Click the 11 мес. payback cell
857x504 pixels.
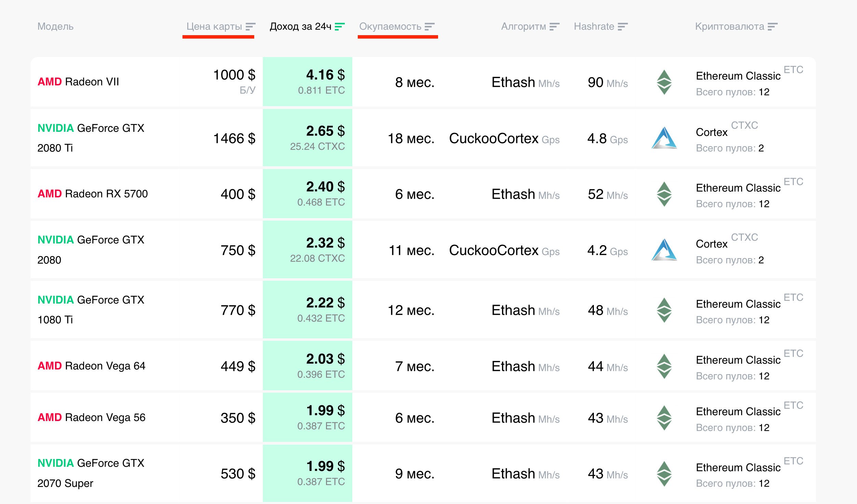point(412,251)
